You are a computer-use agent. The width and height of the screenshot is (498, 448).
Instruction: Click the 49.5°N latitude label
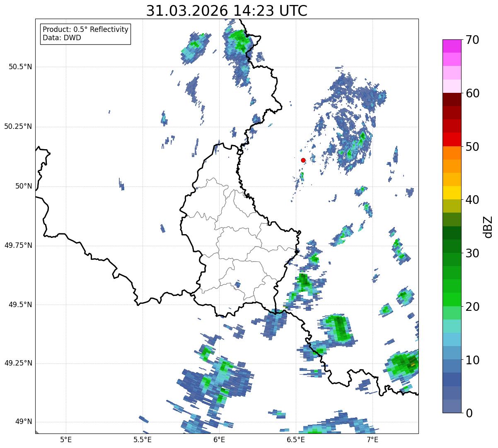(20, 305)
